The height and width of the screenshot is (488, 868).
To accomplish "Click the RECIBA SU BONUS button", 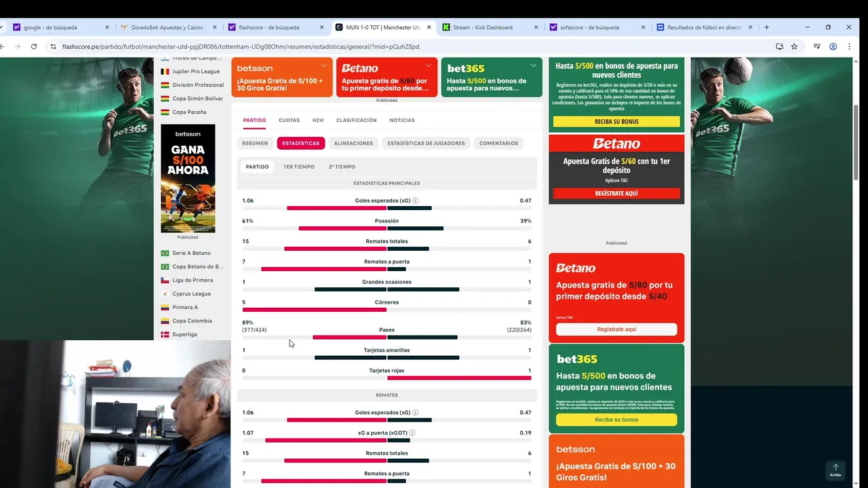I will tap(616, 121).
